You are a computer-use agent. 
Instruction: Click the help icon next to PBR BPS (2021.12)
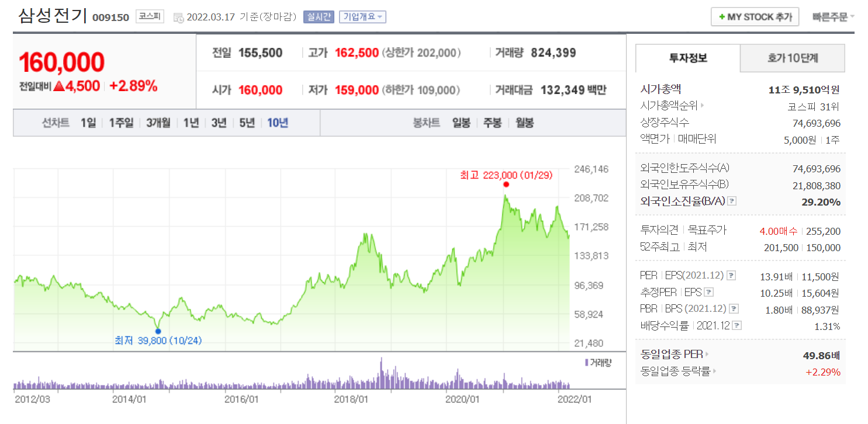(x=735, y=309)
